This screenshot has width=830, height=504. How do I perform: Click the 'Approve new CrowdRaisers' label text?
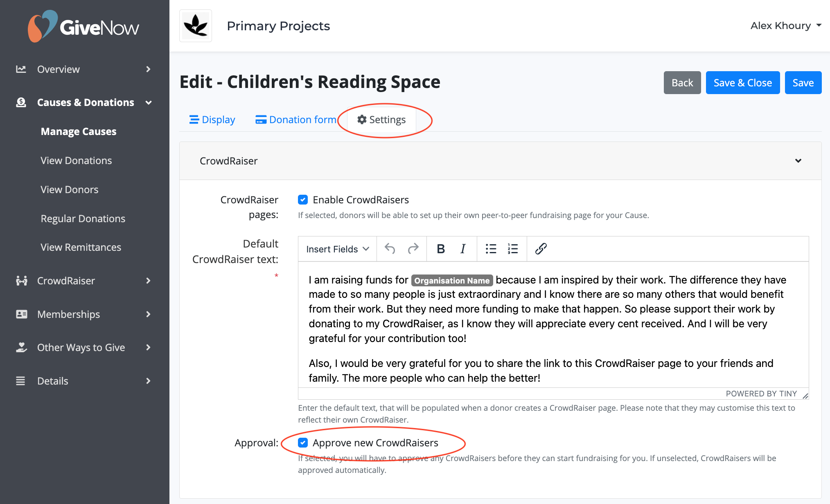coord(375,443)
